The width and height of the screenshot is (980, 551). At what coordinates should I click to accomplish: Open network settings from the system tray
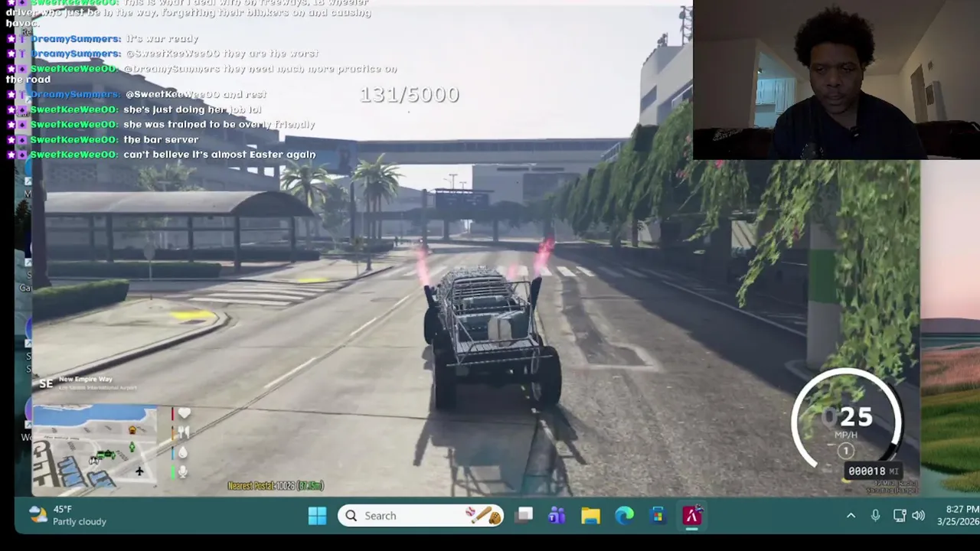tap(900, 516)
